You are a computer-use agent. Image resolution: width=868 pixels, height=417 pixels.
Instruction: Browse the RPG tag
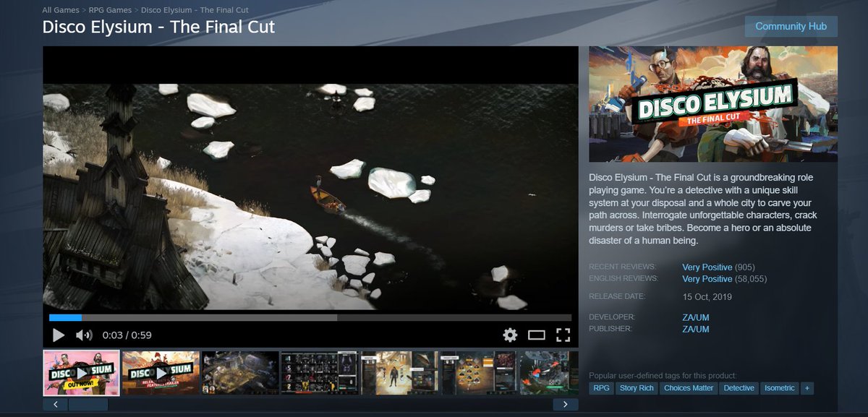(602, 388)
